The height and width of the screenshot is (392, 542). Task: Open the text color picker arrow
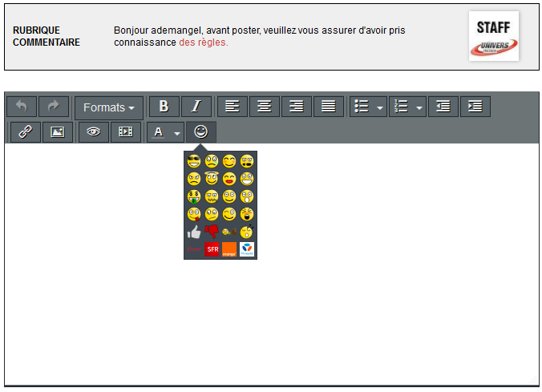[x=177, y=133]
